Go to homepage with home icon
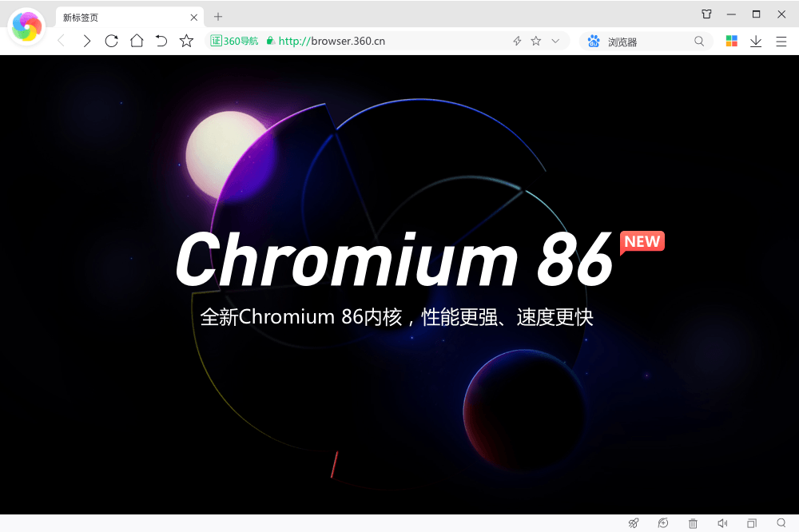 [137, 41]
